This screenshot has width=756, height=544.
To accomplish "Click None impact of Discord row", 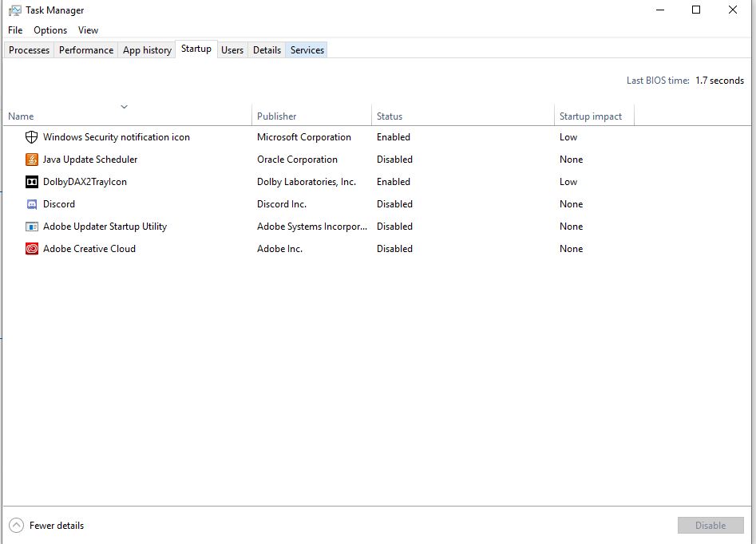I will pyautogui.click(x=572, y=204).
